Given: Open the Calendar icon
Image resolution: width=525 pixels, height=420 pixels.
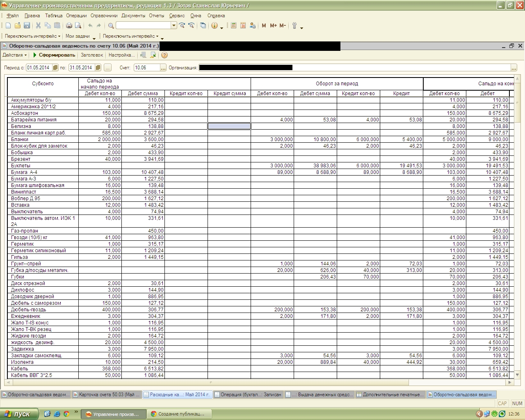Looking at the screenshot, I should point(243,25).
